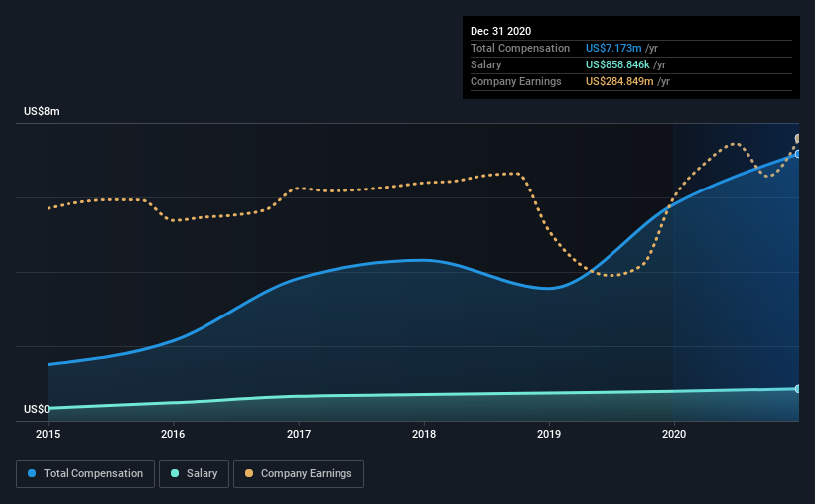Click the 2020 x-axis label

pyautogui.click(x=674, y=434)
